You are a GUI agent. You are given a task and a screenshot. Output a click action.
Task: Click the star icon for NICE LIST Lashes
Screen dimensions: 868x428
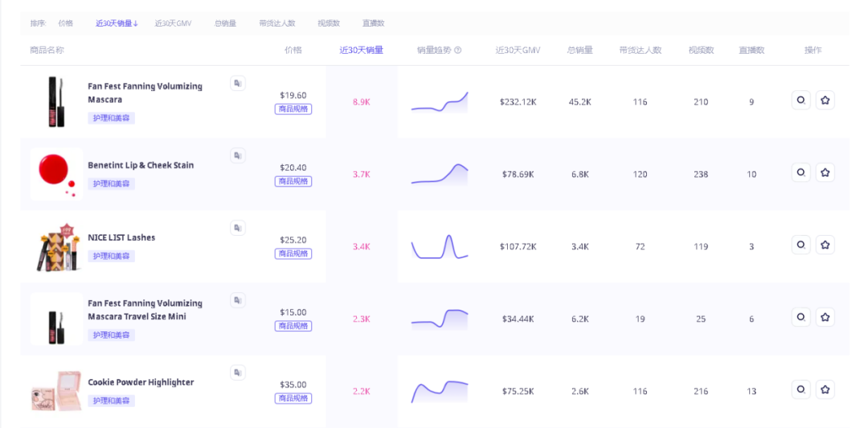pyautogui.click(x=825, y=245)
